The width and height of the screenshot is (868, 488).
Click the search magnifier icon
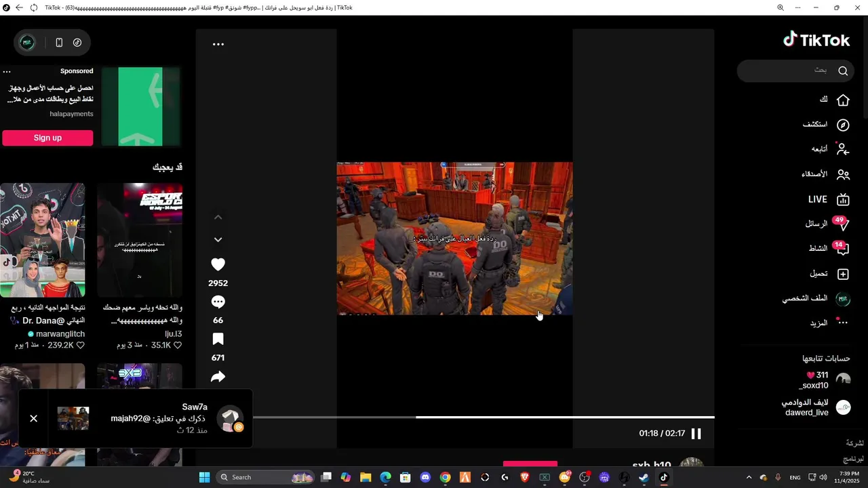point(843,70)
